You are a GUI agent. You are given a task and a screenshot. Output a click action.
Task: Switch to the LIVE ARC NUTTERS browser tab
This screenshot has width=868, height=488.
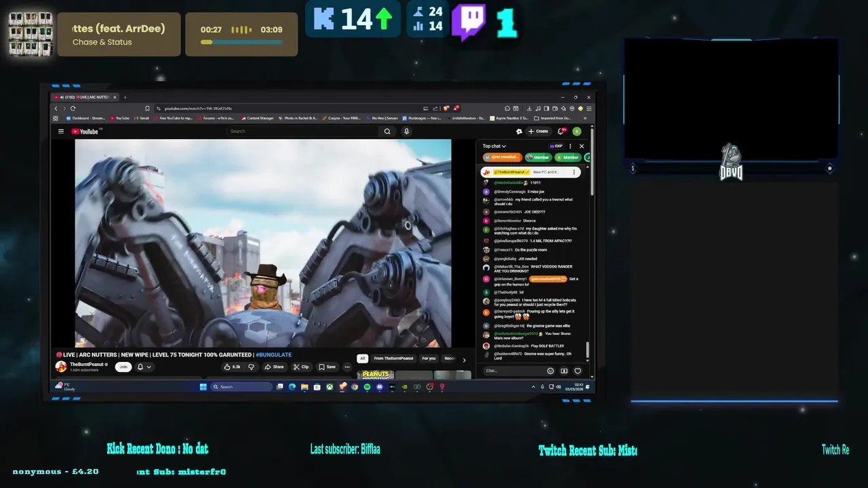click(85, 97)
